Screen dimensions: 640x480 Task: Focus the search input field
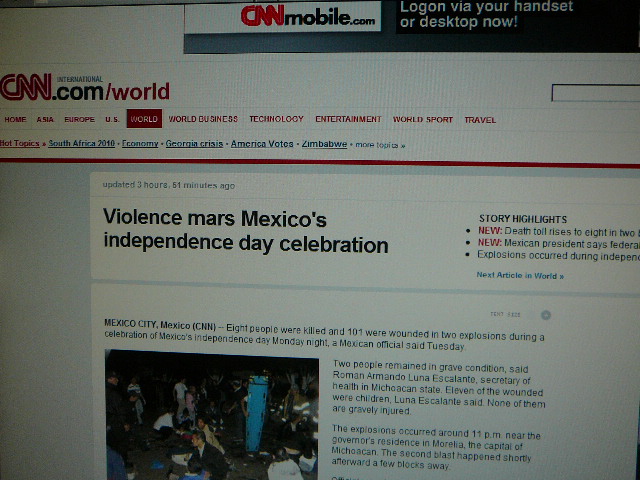[596, 93]
